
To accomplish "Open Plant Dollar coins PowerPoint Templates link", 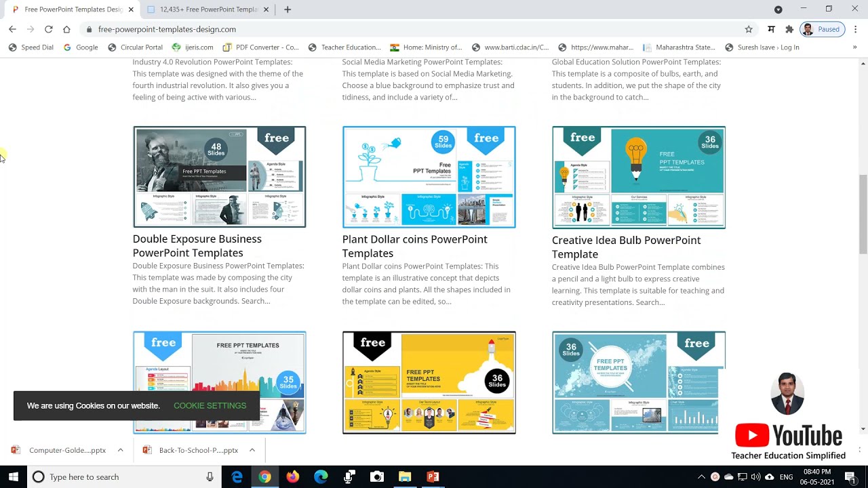I will tap(414, 246).
